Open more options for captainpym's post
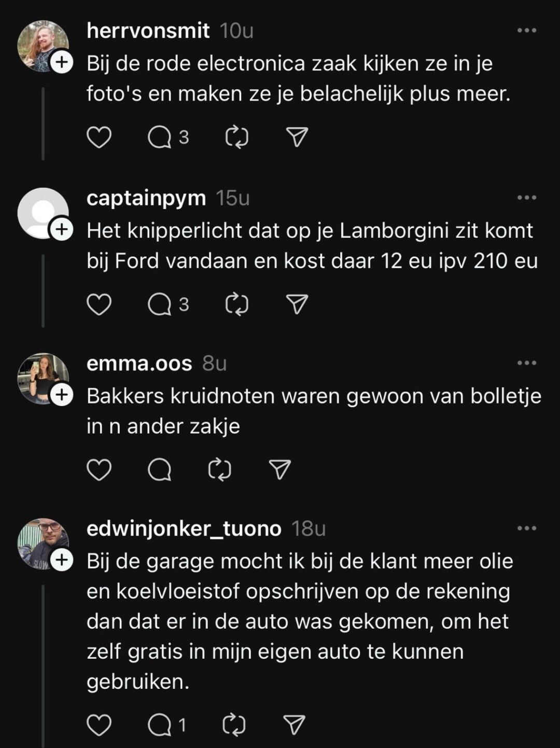The image size is (560, 748). click(x=527, y=198)
